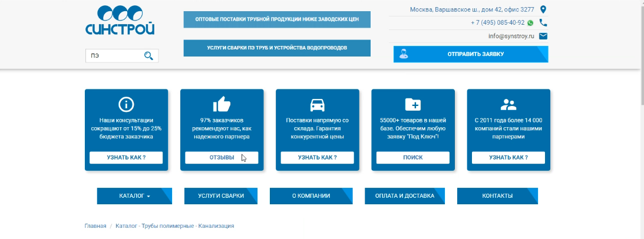This screenshot has width=644, height=239.
Task: Click the Отправить заявку button
Action: click(471, 54)
